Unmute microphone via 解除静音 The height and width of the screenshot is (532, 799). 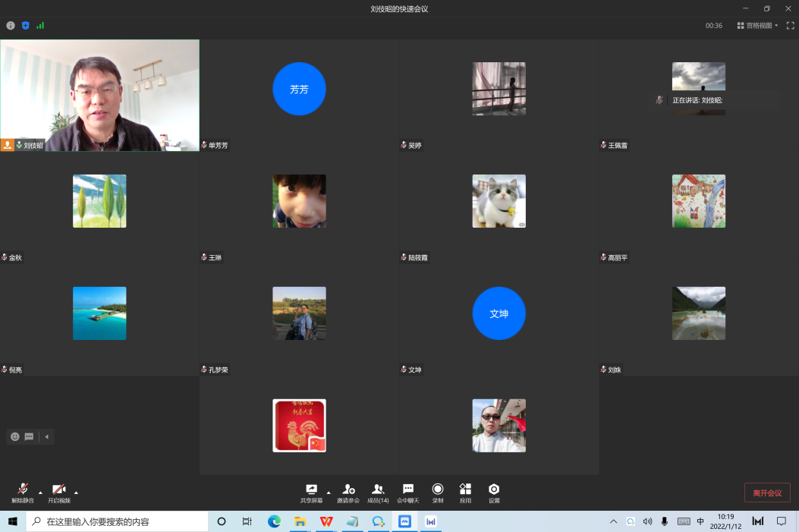point(23,490)
